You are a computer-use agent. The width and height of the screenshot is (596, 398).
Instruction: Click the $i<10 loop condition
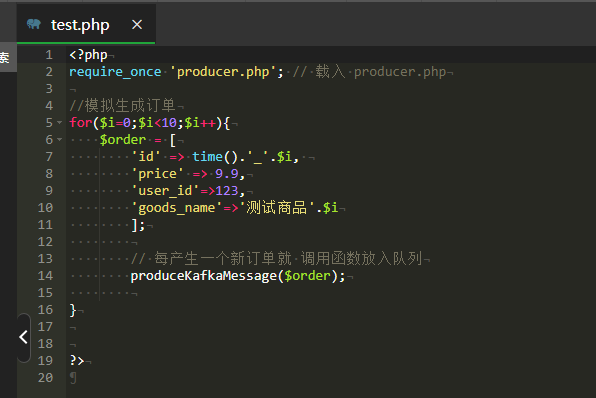coord(157,123)
